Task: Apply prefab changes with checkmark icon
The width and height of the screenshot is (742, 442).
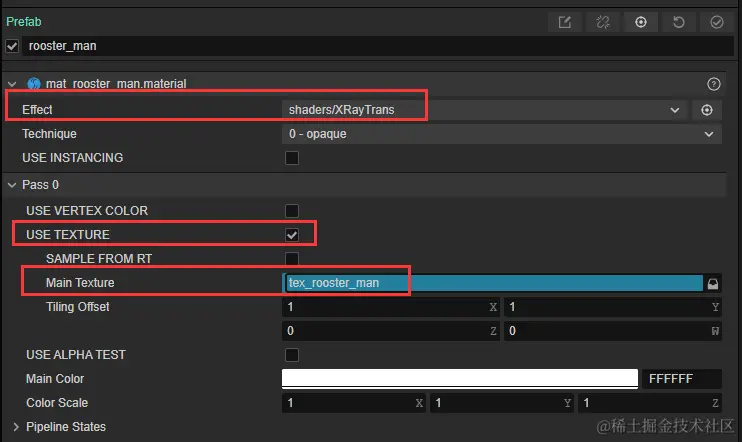Action: click(x=717, y=22)
